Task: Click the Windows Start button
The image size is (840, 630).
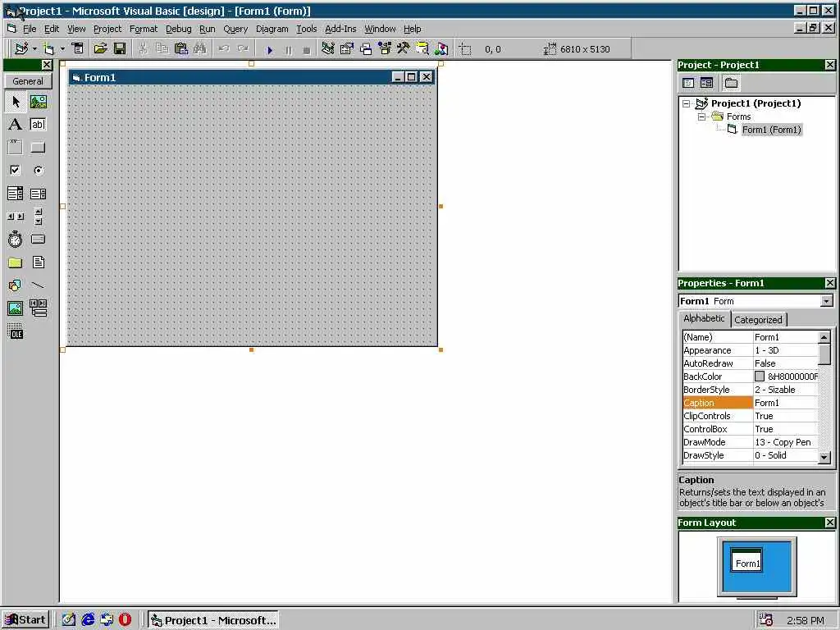Action: [25, 620]
